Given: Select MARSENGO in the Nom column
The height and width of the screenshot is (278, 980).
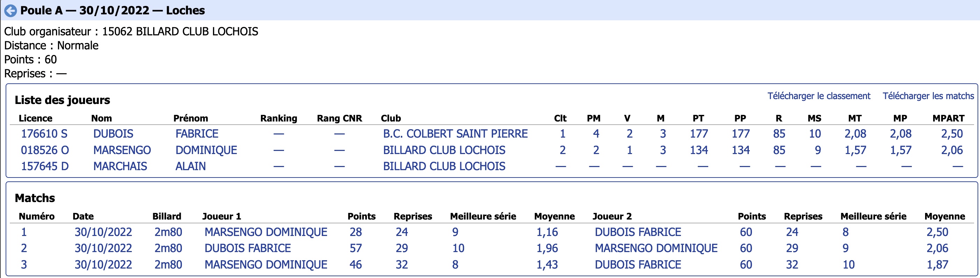Looking at the screenshot, I should tap(122, 150).
